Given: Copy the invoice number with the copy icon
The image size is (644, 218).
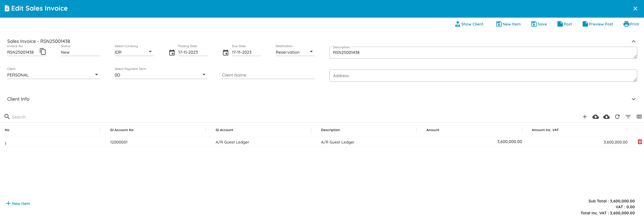Looking at the screenshot, I should tap(43, 51).
